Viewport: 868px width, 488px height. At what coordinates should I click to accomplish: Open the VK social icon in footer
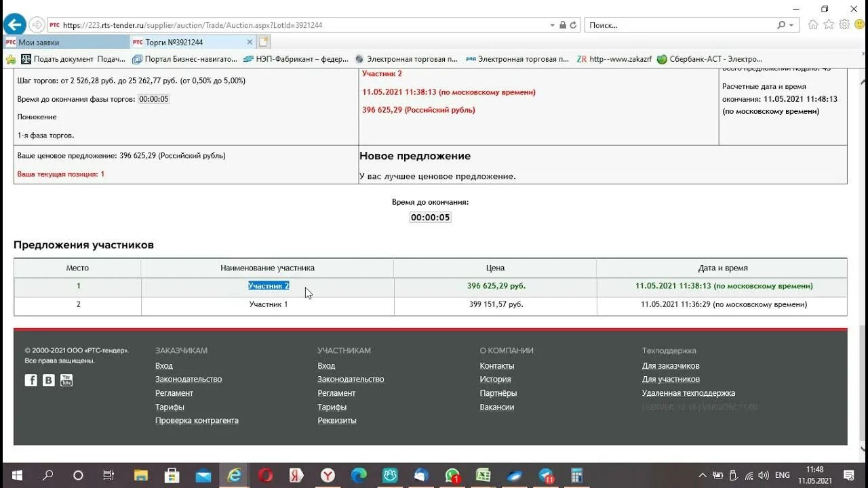pyautogui.click(x=49, y=380)
